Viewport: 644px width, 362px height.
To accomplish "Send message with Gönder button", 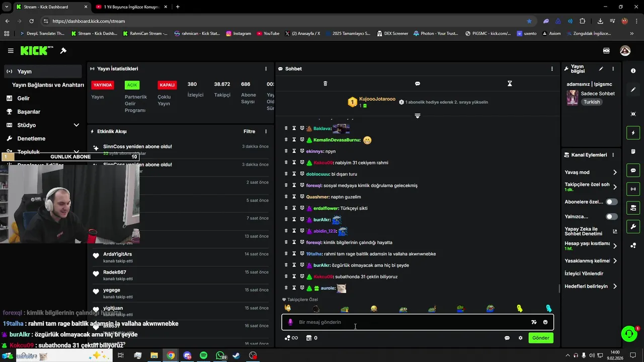I will 541,338.
